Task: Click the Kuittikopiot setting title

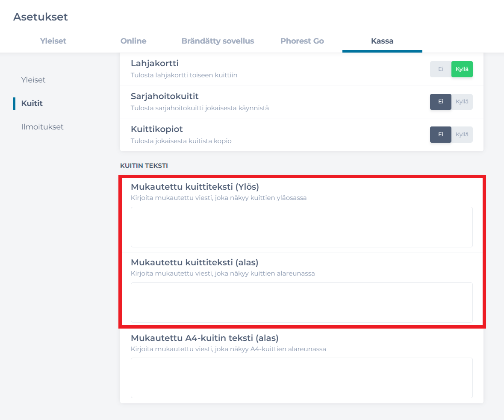Action: (x=157, y=129)
